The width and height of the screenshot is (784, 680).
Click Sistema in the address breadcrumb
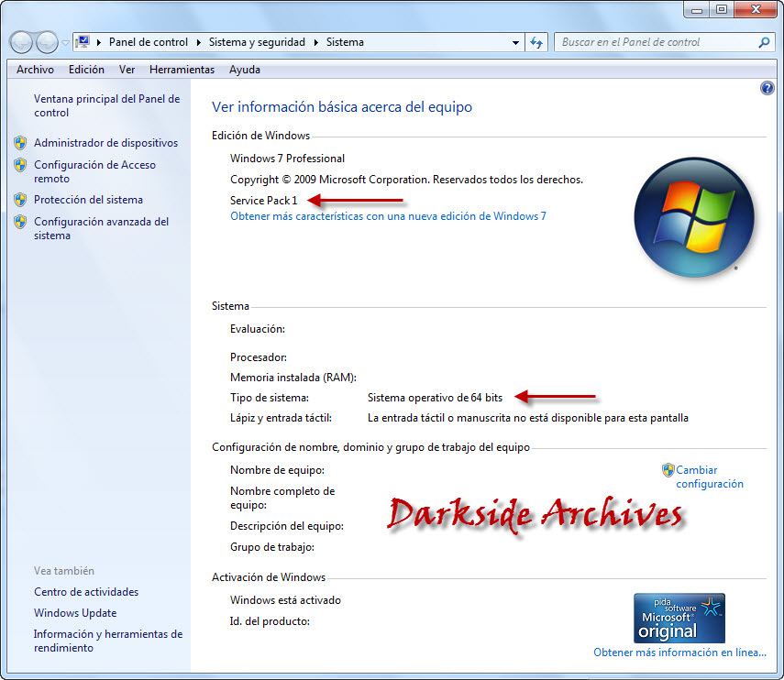(x=345, y=42)
